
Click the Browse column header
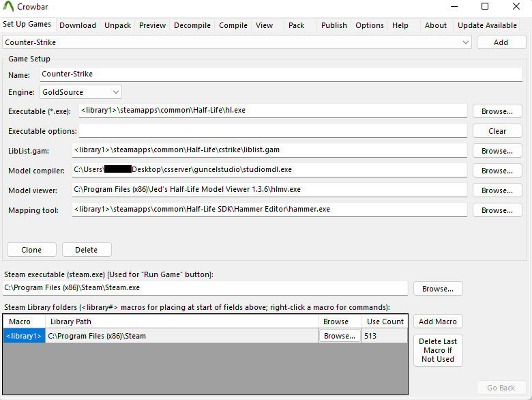click(x=340, y=322)
